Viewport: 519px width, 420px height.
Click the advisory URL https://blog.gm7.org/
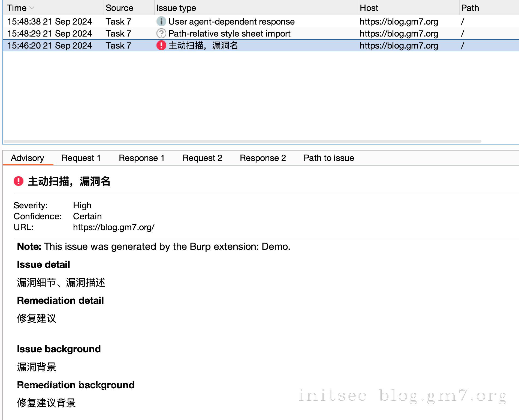tap(114, 227)
